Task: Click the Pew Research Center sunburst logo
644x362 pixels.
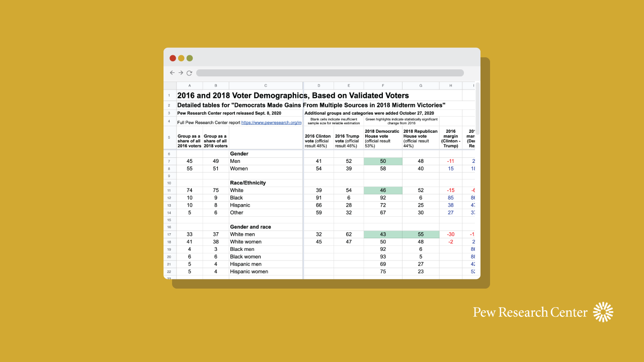Action: pyautogui.click(x=603, y=312)
